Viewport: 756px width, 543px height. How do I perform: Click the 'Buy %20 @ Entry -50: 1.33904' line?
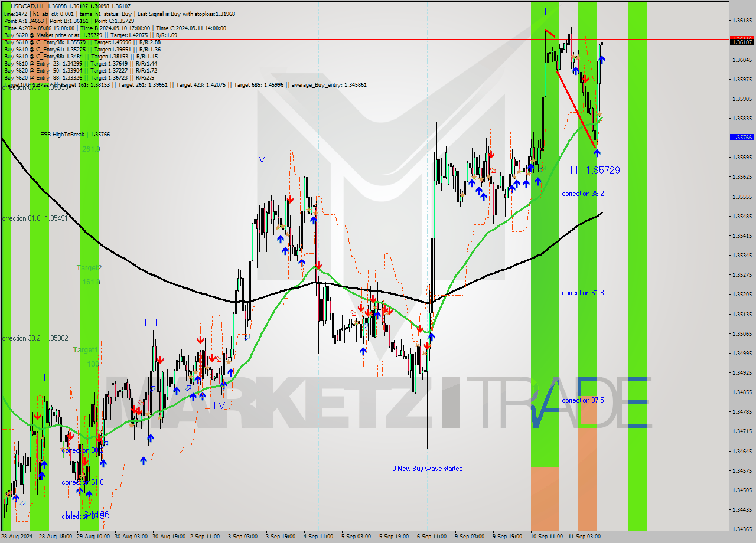[x=80, y=70]
